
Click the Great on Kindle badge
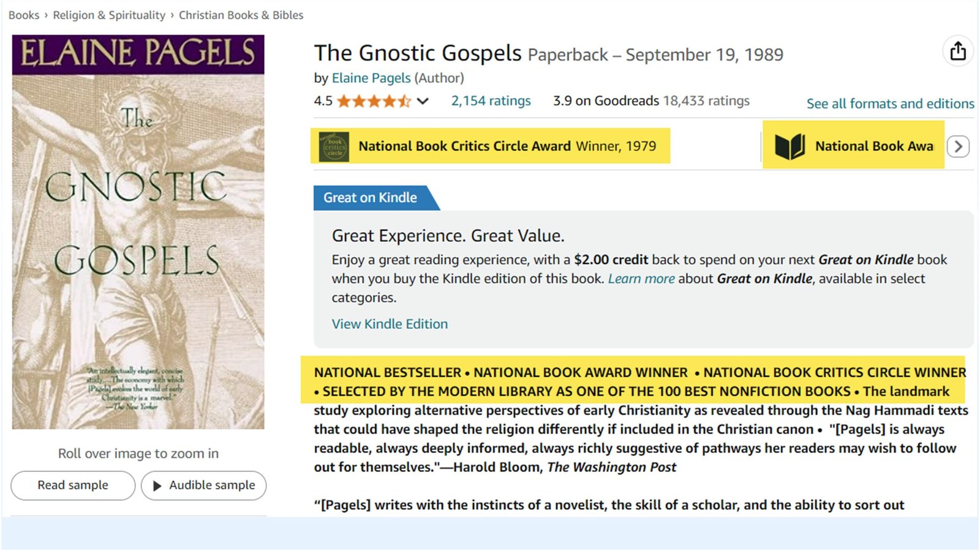(x=369, y=197)
